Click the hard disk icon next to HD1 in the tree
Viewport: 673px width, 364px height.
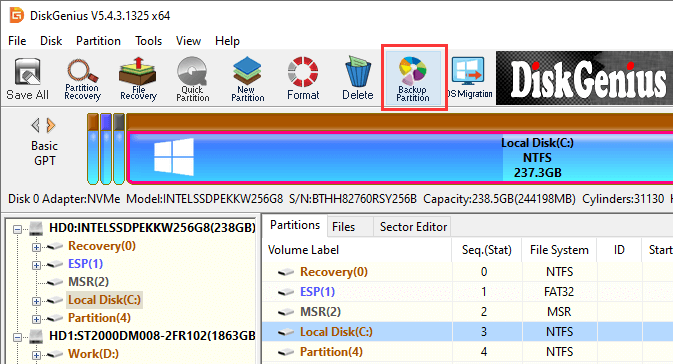36,336
